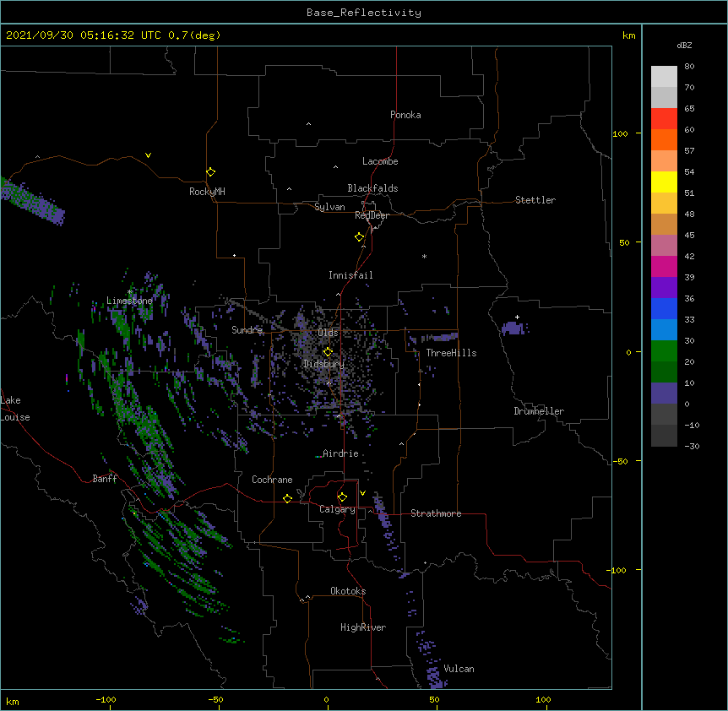Click the Calgary city label
728x711 pixels.
tap(337, 509)
